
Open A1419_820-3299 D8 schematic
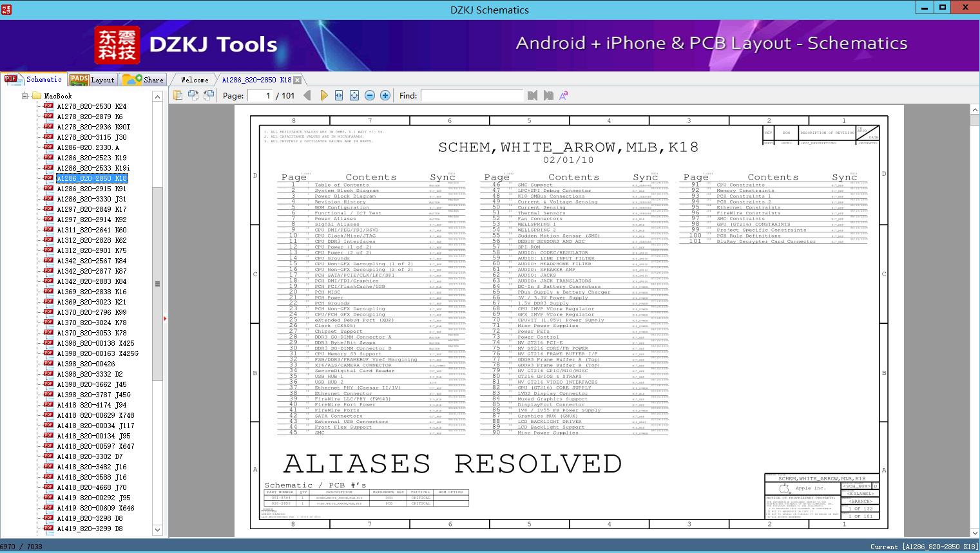click(x=90, y=529)
